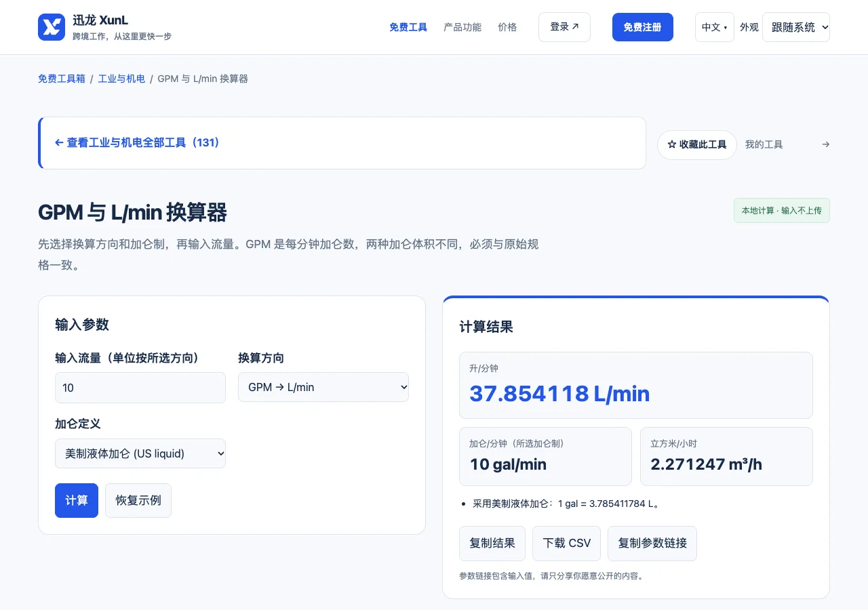Image resolution: width=868 pixels, height=610 pixels.
Task: Click the 复制结果 button
Action: tap(492, 544)
